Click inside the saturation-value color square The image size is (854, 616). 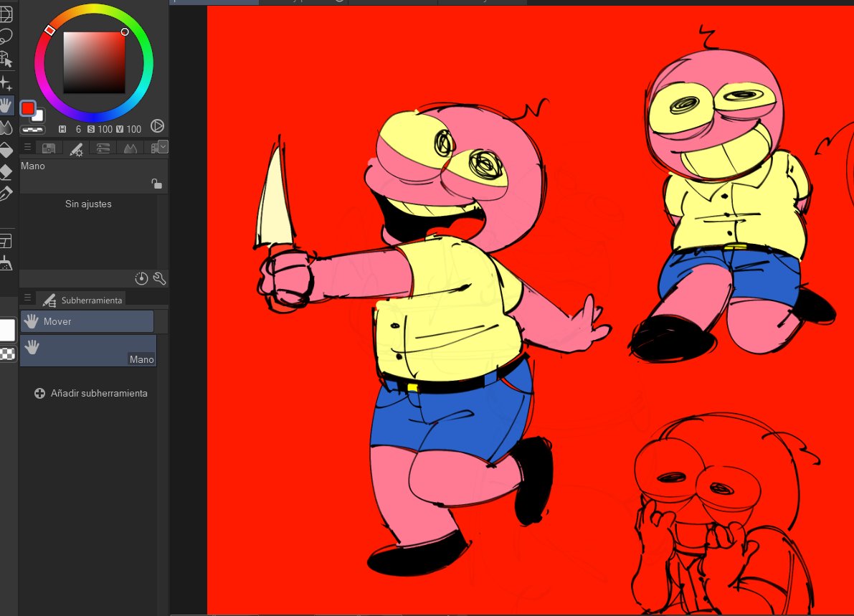pos(94,62)
